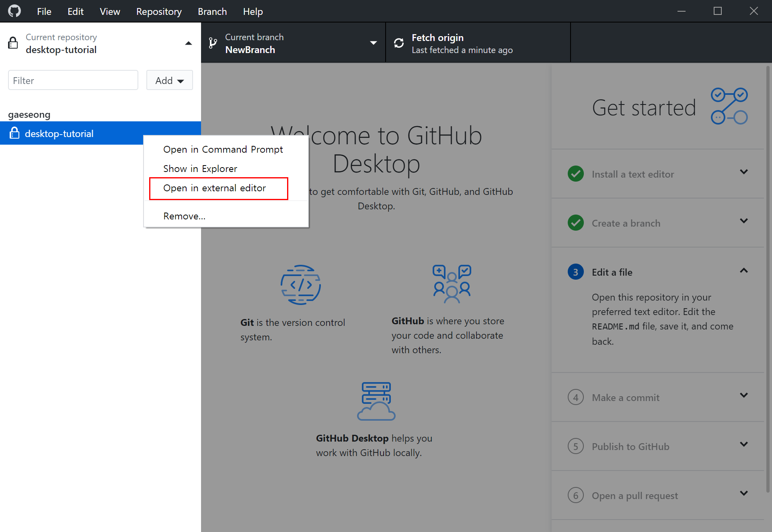Viewport: 772px width, 532px height.
Task: Collapse the Edit a file step
Action: (744, 270)
